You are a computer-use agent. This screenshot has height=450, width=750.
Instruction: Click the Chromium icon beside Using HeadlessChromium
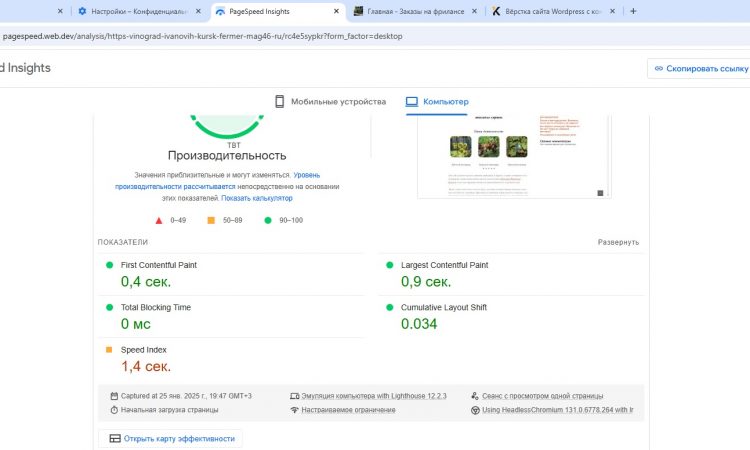[475, 410]
